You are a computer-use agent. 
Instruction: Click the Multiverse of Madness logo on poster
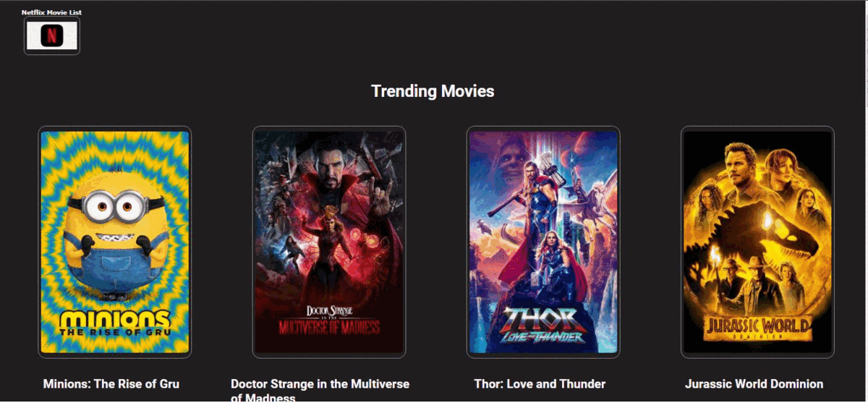[x=329, y=320]
